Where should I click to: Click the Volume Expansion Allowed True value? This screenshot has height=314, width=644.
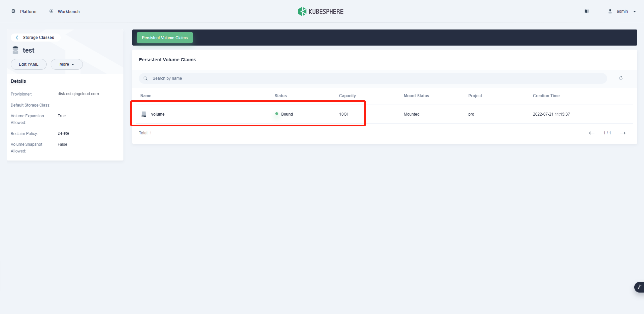(62, 116)
